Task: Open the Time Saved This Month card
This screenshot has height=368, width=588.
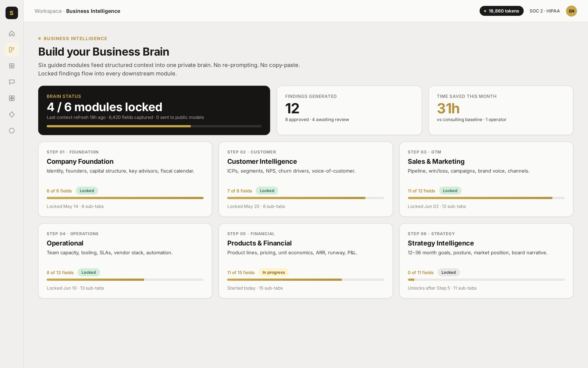Action: point(501,110)
